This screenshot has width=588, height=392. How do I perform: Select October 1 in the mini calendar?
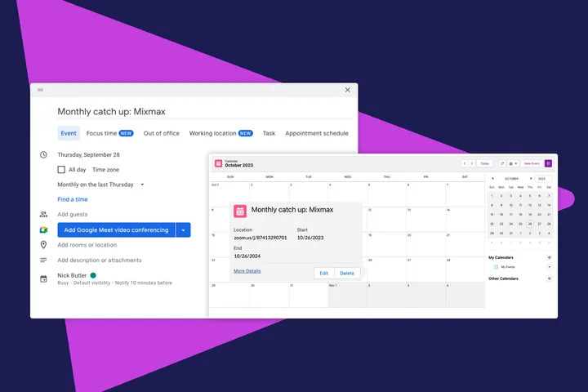tap(492, 196)
